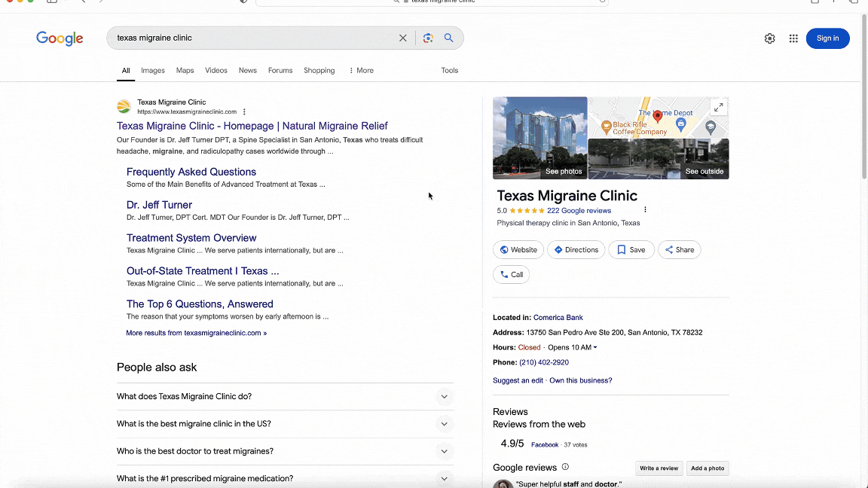
Task: Click Suggest an edit
Action: click(518, 380)
